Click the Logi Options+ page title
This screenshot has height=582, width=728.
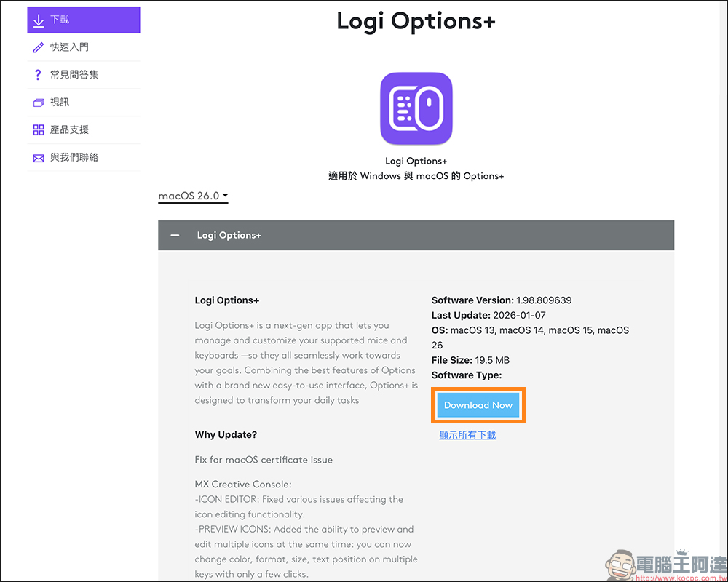(x=416, y=22)
